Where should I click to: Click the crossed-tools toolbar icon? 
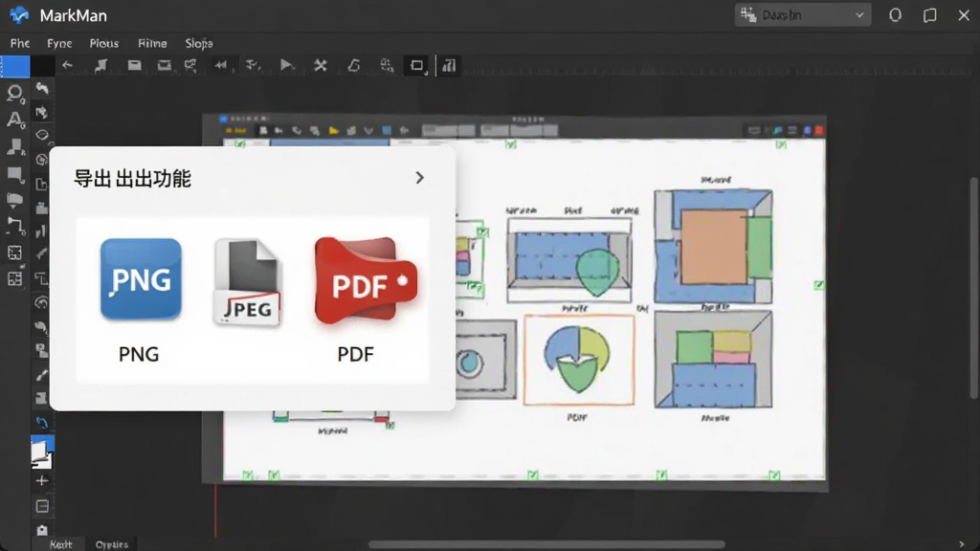320,65
